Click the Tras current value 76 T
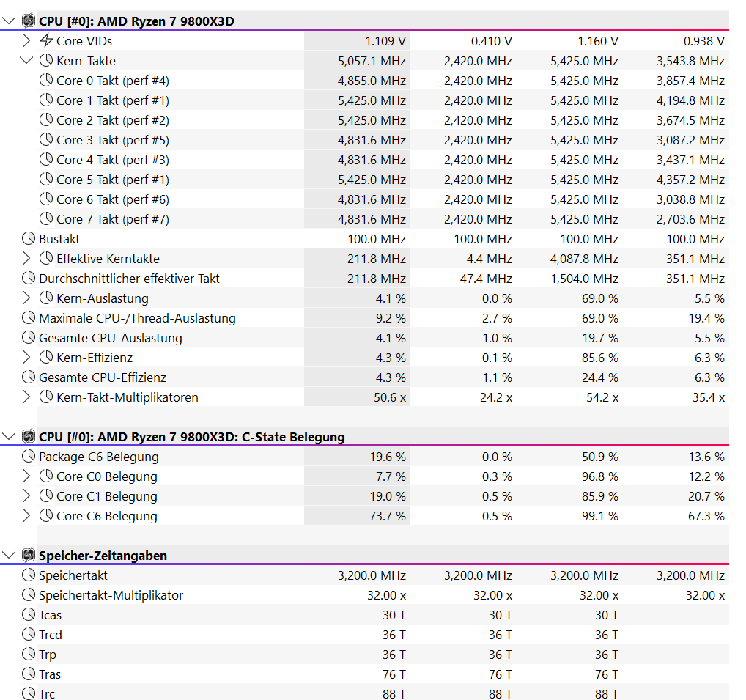The image size is (746, 700). point(394,674)
